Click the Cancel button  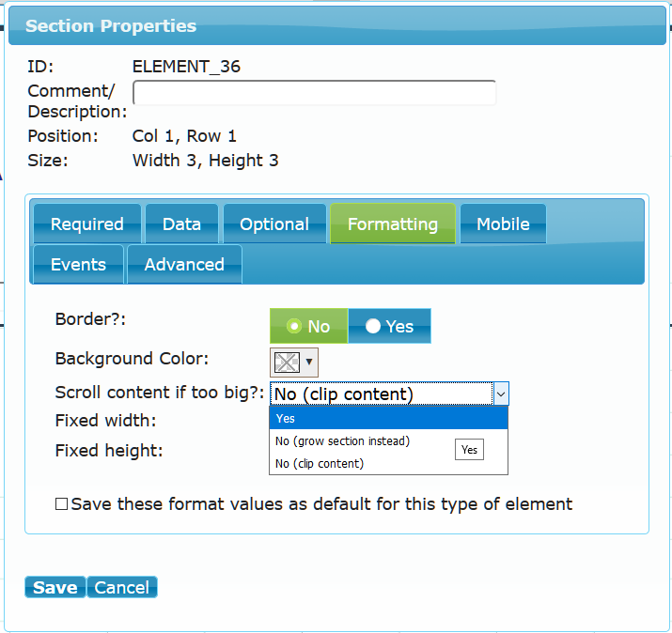[122, 587]
